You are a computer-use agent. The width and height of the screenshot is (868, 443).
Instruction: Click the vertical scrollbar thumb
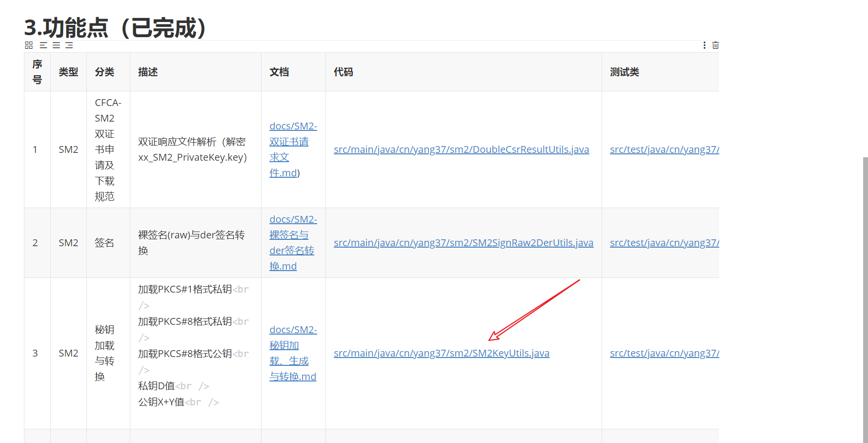865,300
